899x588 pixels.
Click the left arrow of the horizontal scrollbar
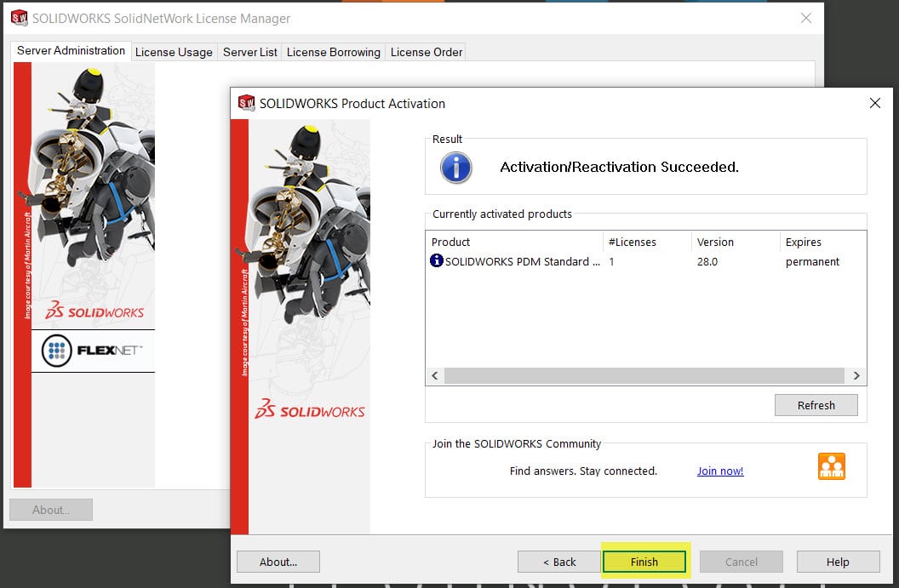(x=434, y=375)
